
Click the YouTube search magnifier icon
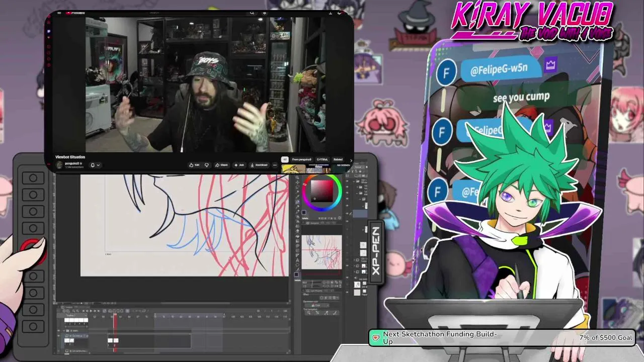(x=252, y=13)
